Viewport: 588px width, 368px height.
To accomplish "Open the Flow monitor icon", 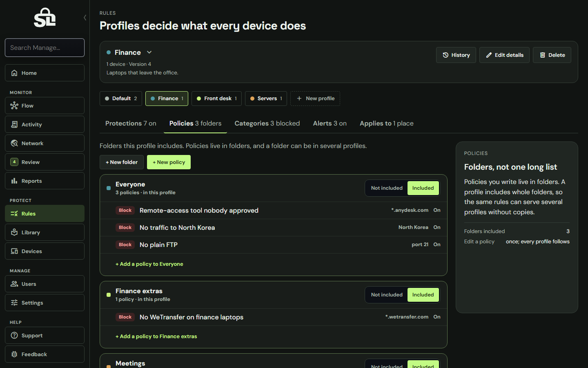I will coord(14,105).
